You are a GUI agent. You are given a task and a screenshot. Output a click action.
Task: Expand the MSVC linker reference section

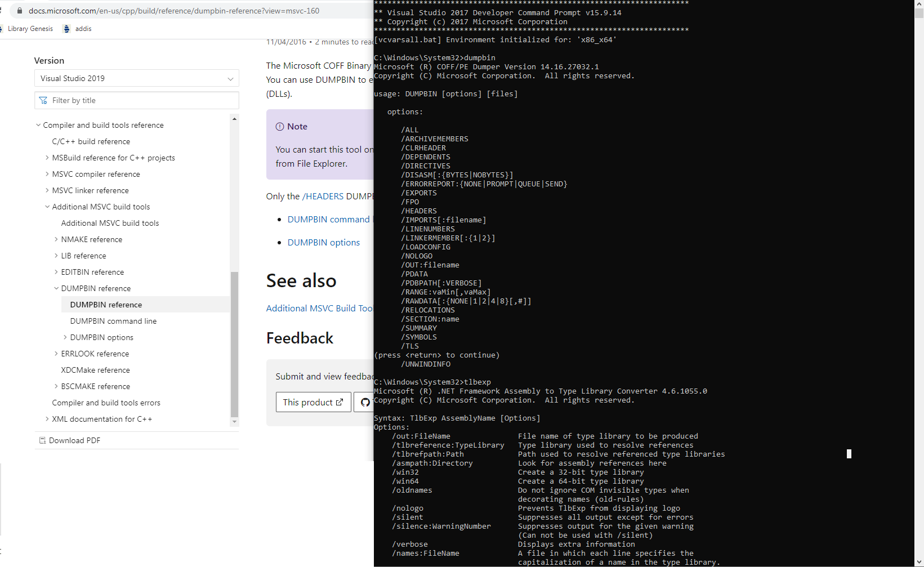pos(47,190)
